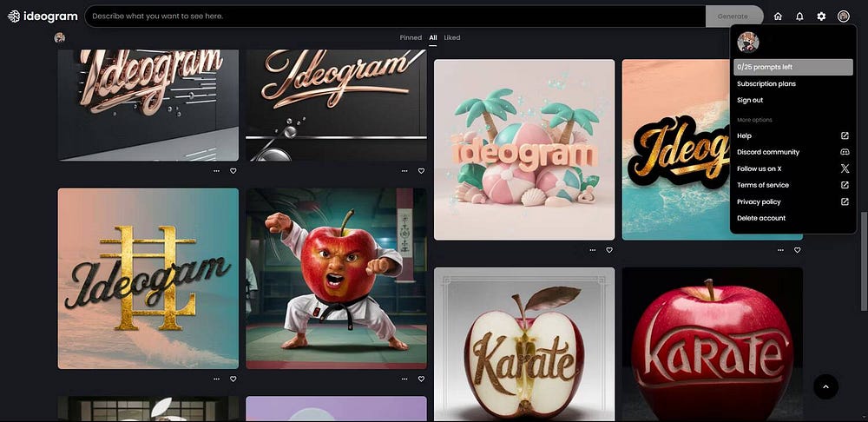The width and height of the screenshot is (868, 422).
Task: Open settings gear icon
Action: coord(821,16)
